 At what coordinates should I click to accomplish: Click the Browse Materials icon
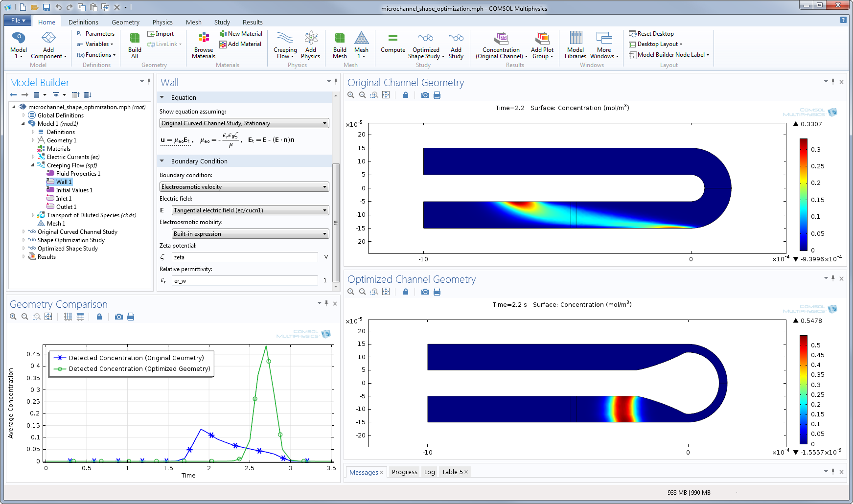pos(204,38)
